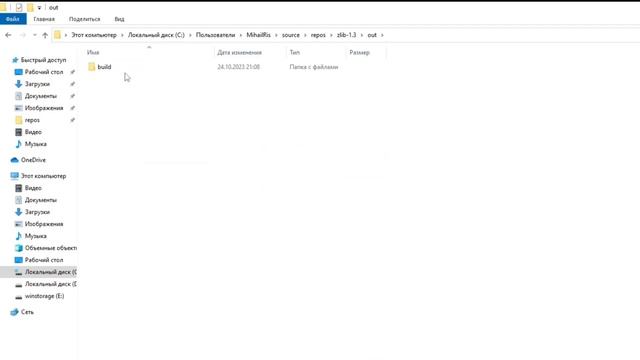Click Папка с файлами type cell
The width and height of the screenshot is (640, 360).
[314, 67]
